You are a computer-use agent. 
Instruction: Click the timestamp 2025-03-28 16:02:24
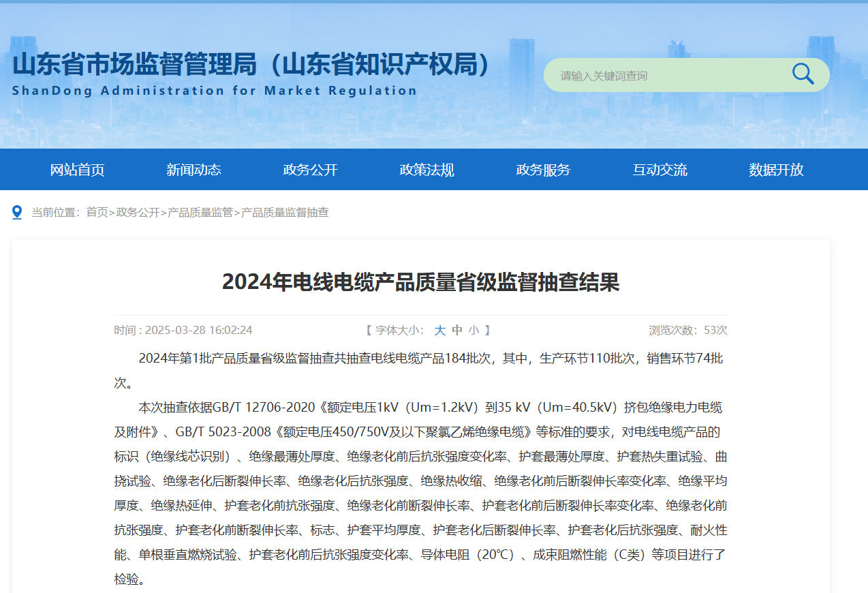click(199, 331)
